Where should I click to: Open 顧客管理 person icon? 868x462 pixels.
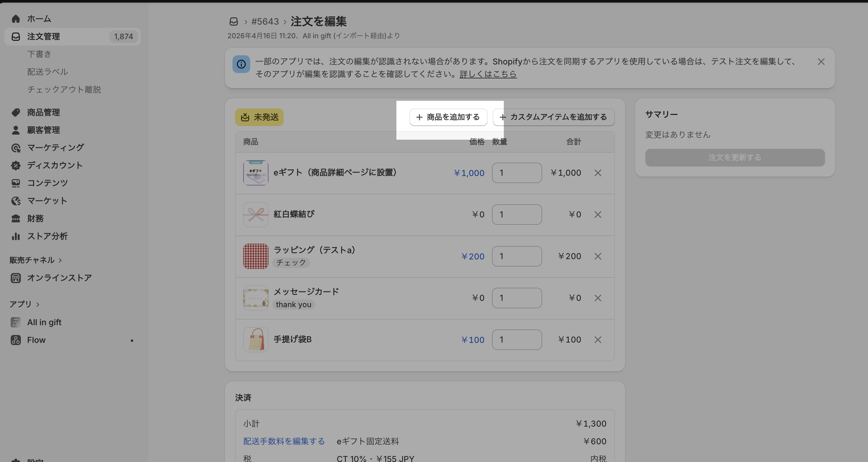click(15, 130)
